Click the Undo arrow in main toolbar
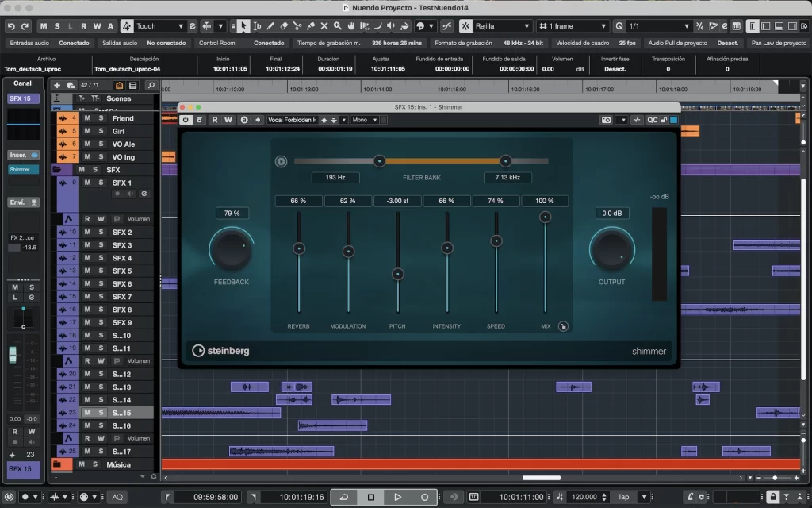 11,26
